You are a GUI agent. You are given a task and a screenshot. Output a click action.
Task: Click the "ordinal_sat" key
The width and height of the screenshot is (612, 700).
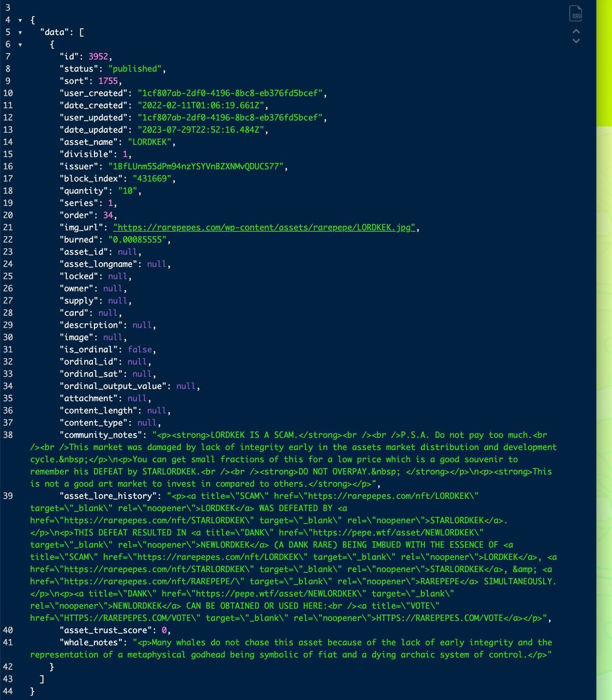coord(91,374)
